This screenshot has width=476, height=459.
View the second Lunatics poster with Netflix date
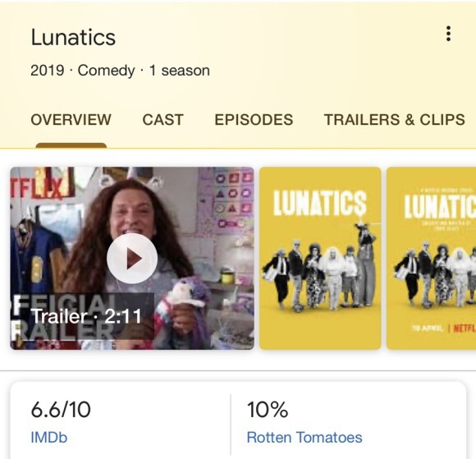(x=431, y=258)
